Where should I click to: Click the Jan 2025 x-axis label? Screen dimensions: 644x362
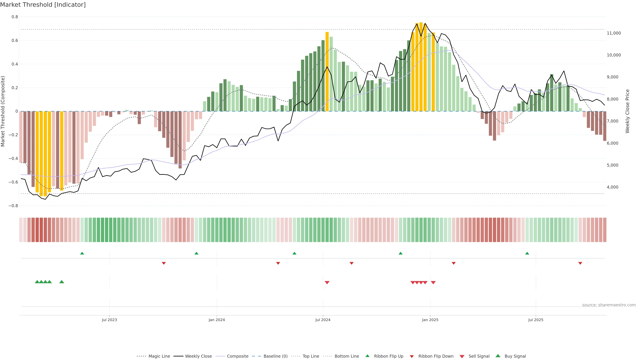pos(430,320)
